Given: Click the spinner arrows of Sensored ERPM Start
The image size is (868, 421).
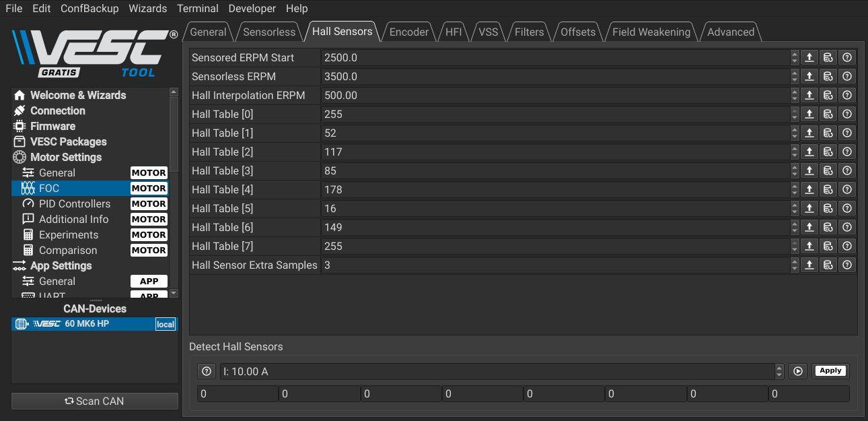Looking at the screenshot, I should point(795,58).
